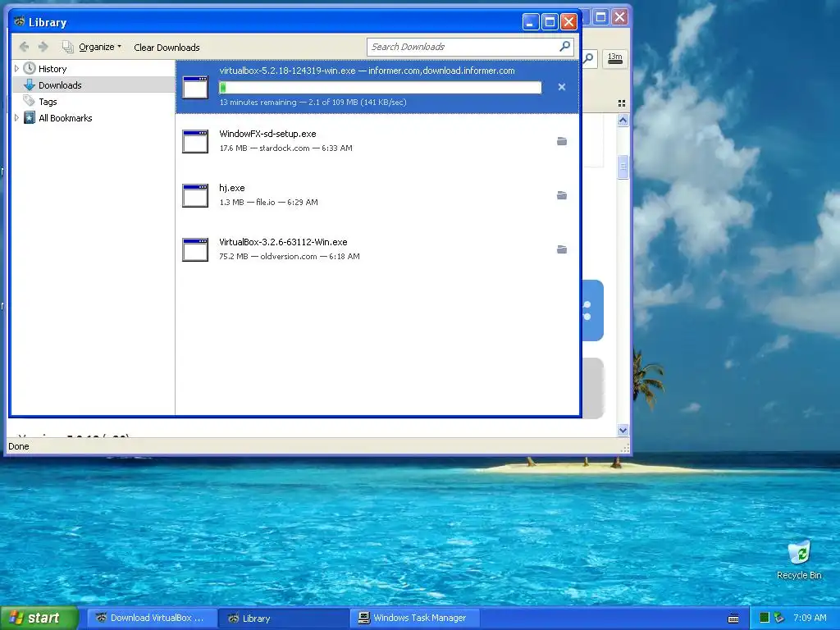Open the Windows start menu

pos(39,618)
